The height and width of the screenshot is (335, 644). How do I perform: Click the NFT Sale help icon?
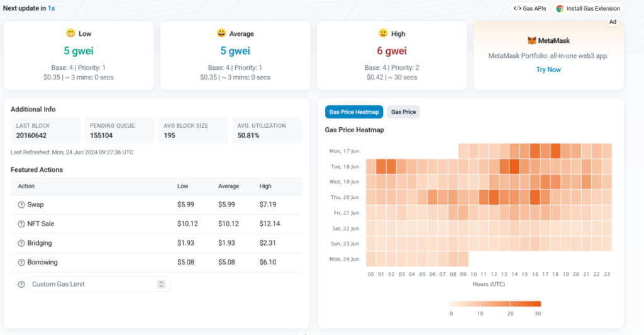point(21,224)
